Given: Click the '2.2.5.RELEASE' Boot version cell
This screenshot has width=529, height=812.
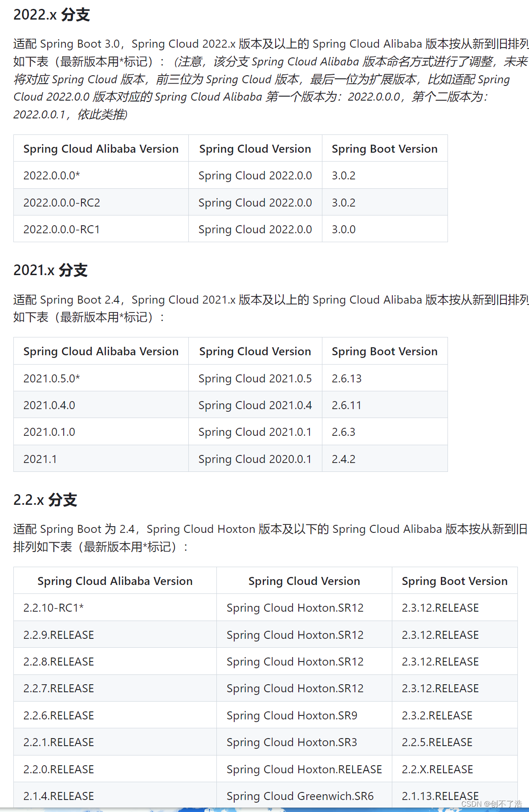Looking at the screenshot, I should [455, 742].
